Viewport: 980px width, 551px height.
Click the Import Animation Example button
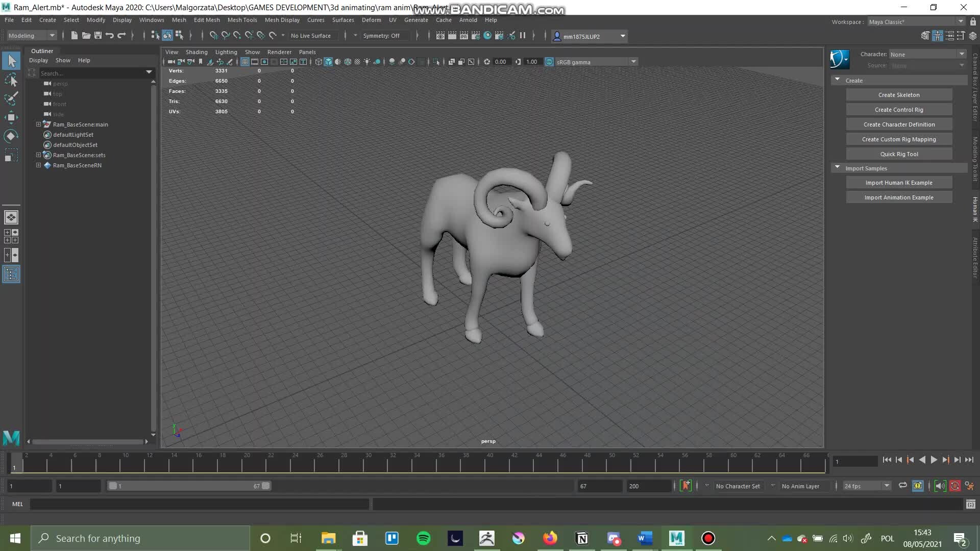899,197
